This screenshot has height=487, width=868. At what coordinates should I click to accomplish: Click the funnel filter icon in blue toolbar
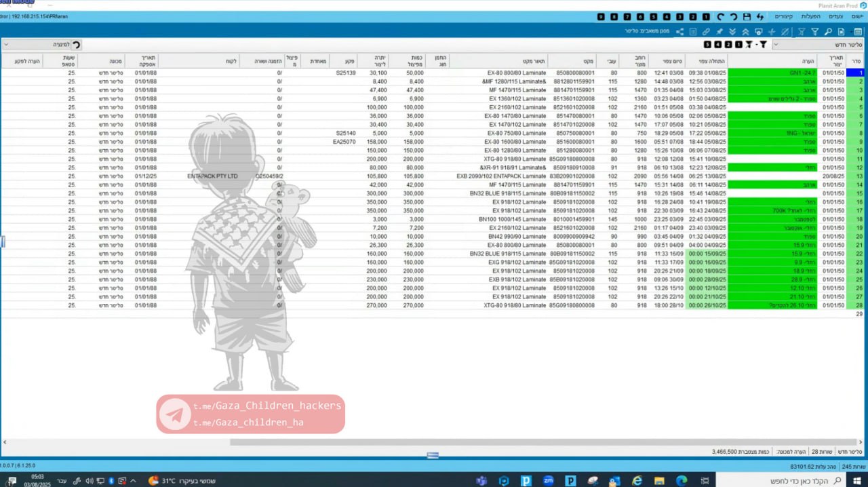[x=814, y=32]
